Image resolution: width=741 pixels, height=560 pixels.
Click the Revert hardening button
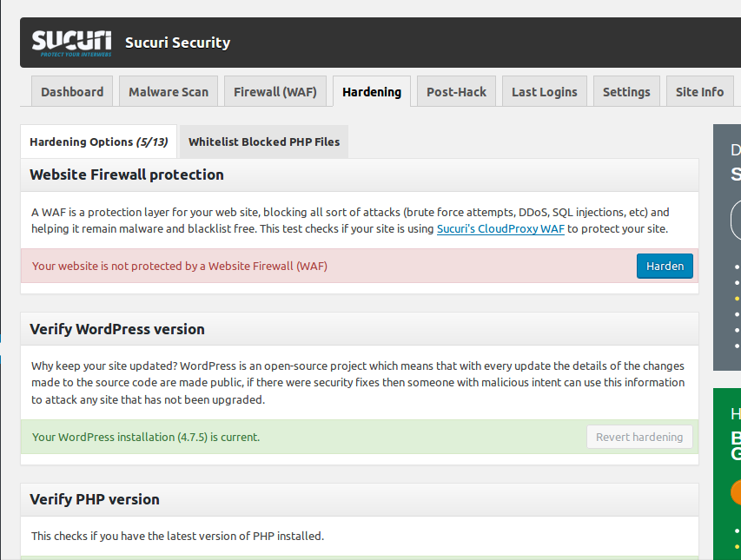[639, 437]
